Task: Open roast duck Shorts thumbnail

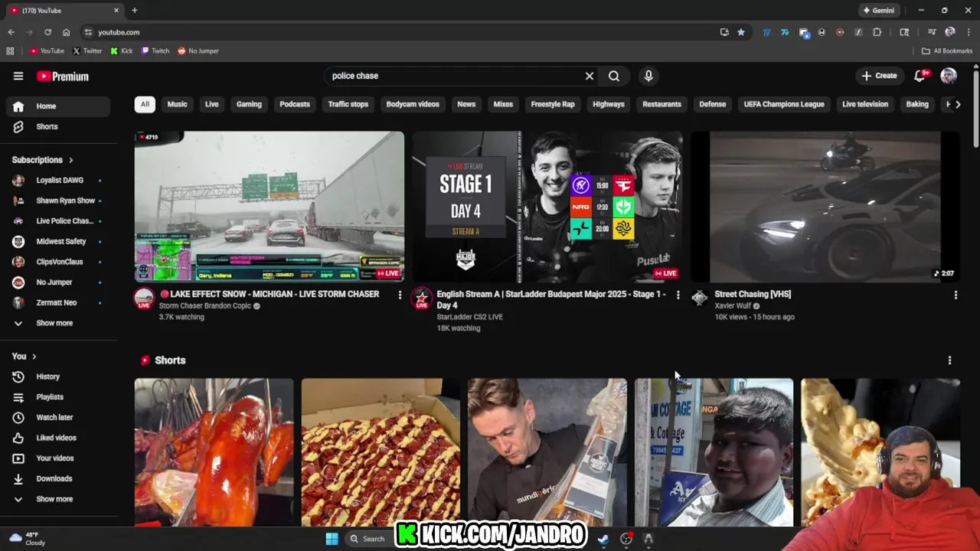Action: (214, 452)
